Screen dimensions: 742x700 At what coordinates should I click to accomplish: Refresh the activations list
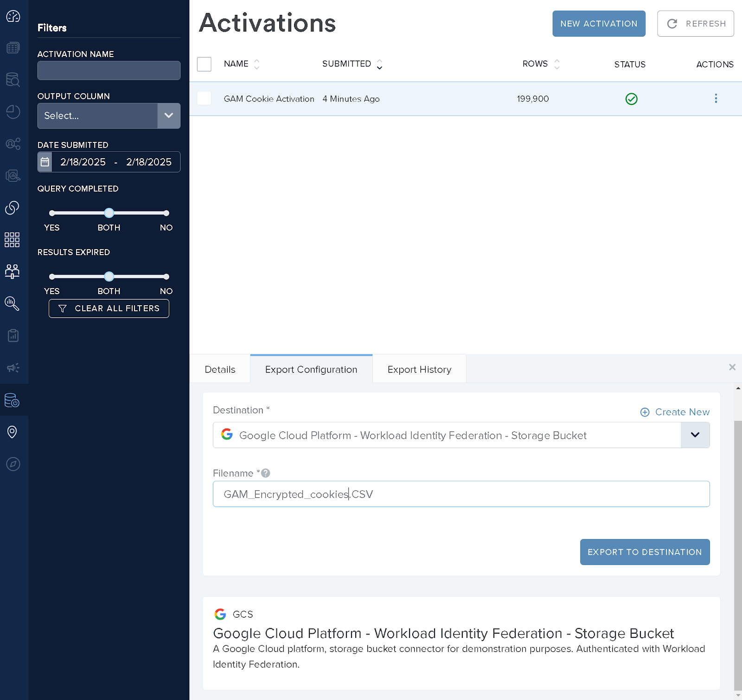click(x=696, y=24)
